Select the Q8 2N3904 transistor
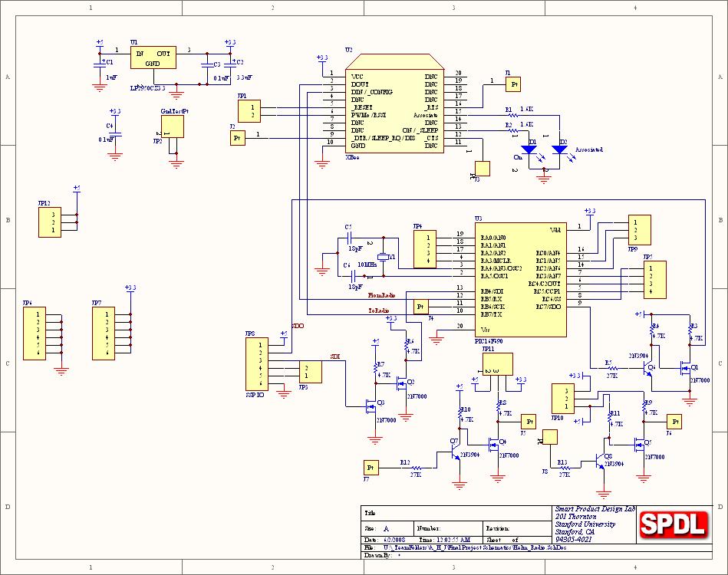The width and height of the screenshot is (728, 575). [x=599, y=462]
